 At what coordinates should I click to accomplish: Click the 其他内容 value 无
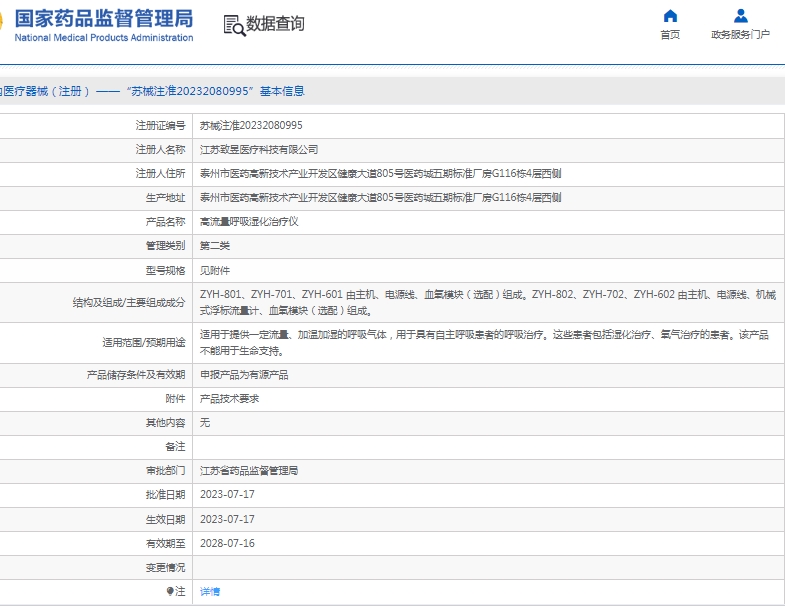coord(205,423)
